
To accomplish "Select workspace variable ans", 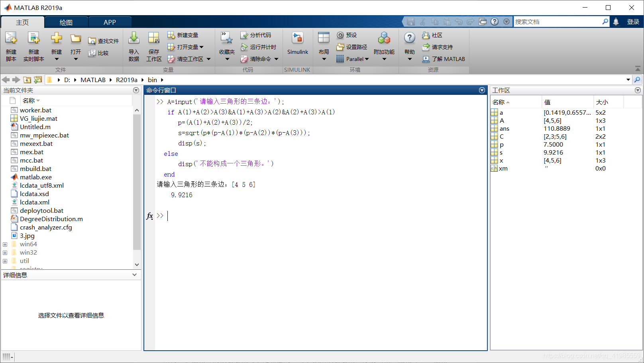I will 505,128.
